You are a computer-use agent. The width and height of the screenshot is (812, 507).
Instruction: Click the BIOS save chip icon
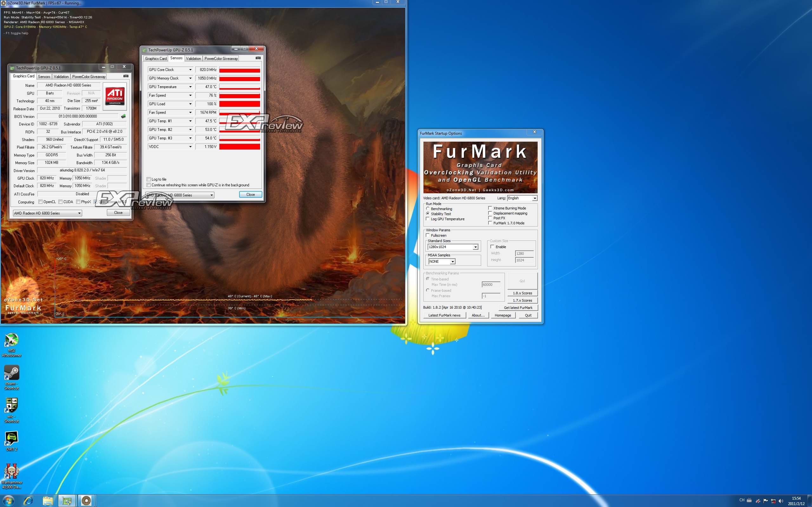point(123,116)
